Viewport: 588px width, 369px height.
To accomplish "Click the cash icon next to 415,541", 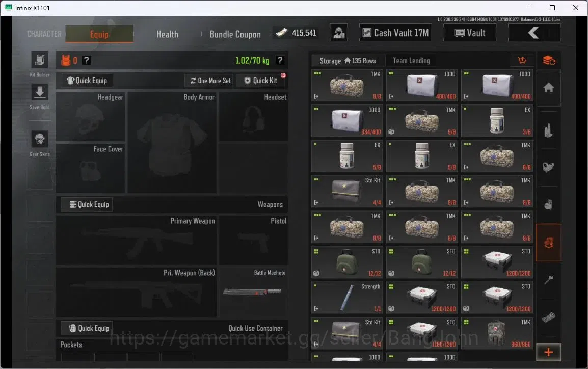I will coord(282,33).
